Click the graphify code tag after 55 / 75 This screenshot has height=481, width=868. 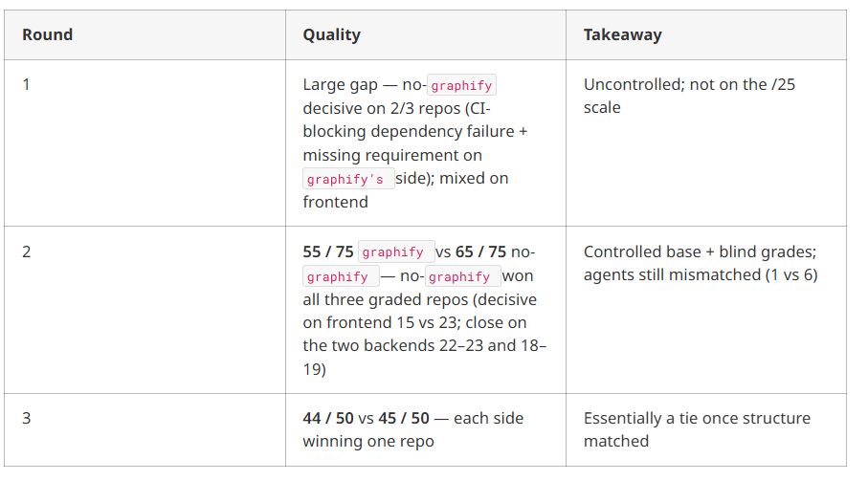[396, 251]
